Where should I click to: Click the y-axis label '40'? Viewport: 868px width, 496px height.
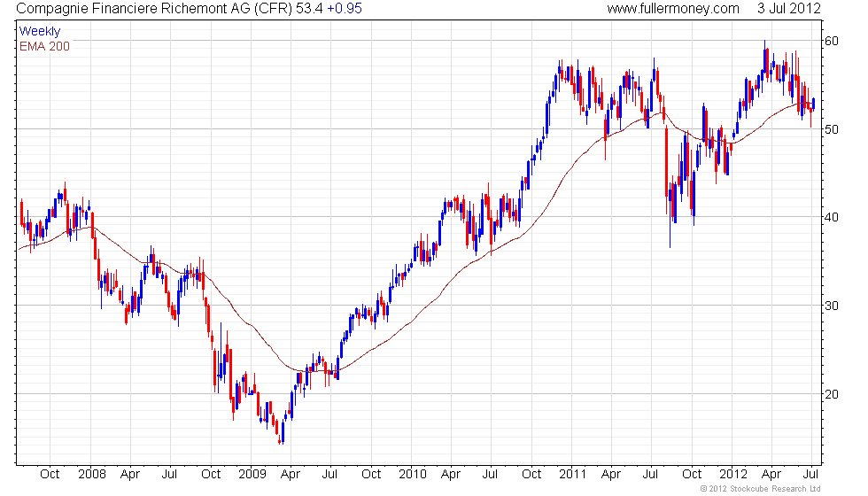pyautogui.click(x=832, y=218)
